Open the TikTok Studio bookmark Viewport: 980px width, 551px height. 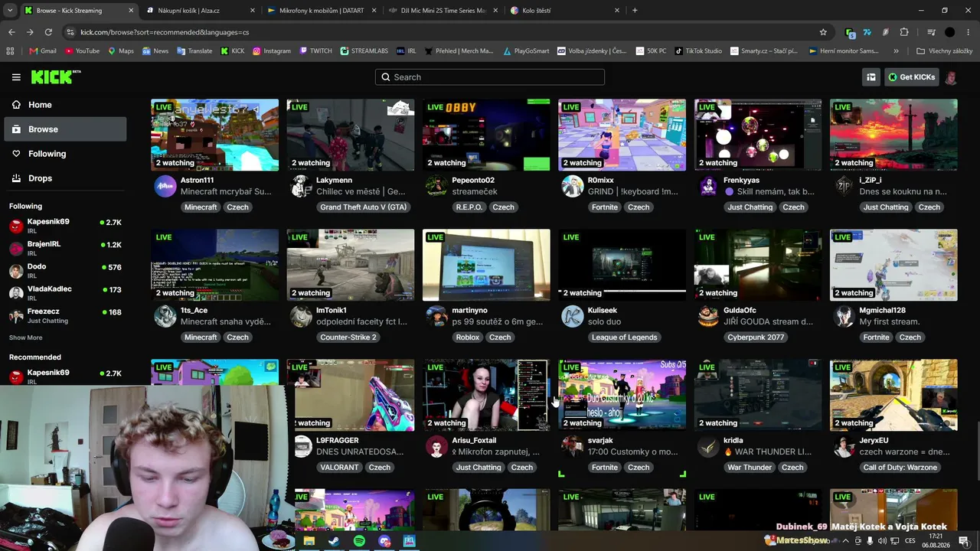click(698, 51)
